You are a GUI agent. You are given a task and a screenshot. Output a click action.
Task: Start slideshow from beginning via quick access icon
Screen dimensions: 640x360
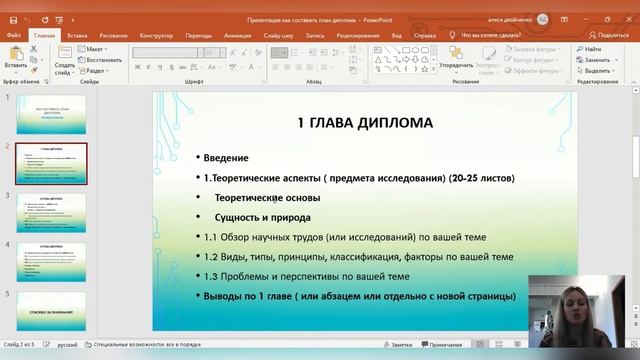pyautogui.click(x=59, y=20)
